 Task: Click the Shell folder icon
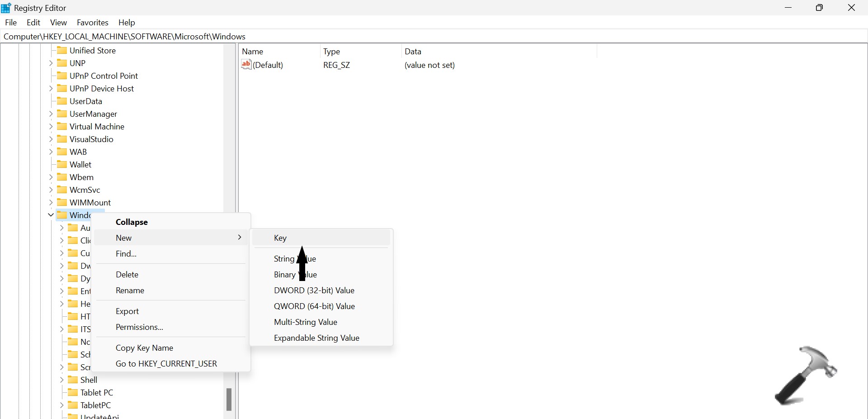[x=73, y=380]
